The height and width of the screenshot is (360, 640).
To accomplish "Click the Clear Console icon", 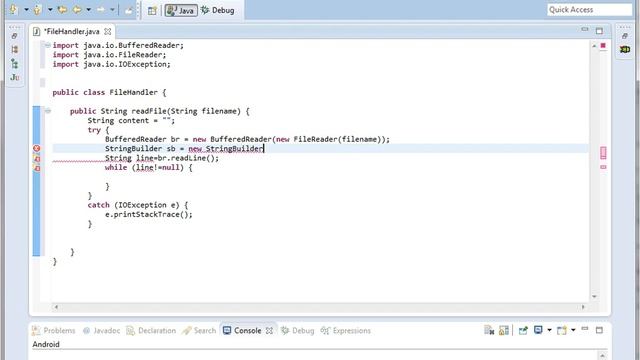I will click(489, 330).
